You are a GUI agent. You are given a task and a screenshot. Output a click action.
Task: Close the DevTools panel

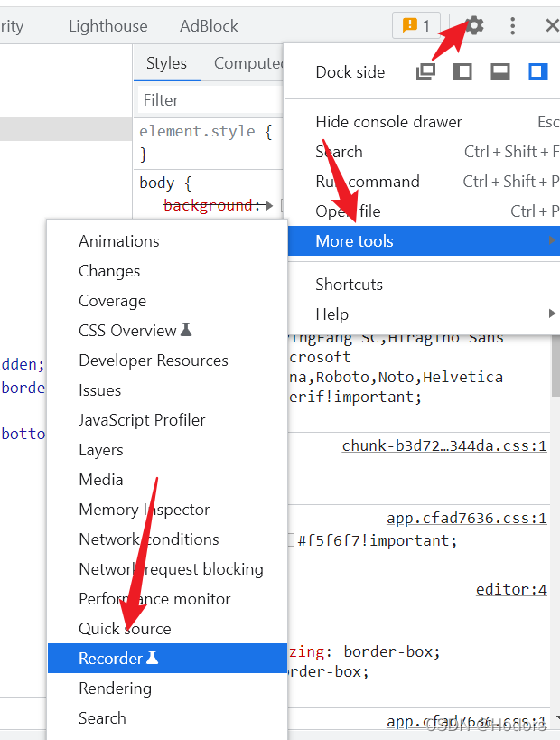click(x=552, y=25)
